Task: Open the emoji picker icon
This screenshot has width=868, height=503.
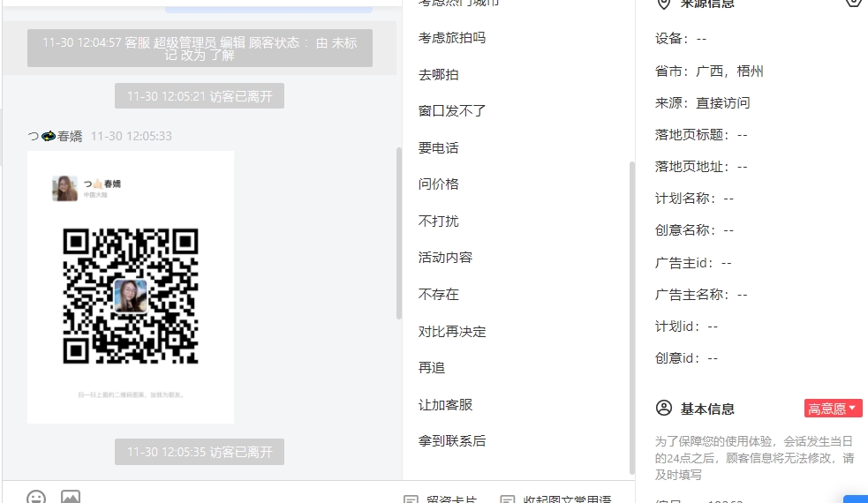Action: point(36,497)
